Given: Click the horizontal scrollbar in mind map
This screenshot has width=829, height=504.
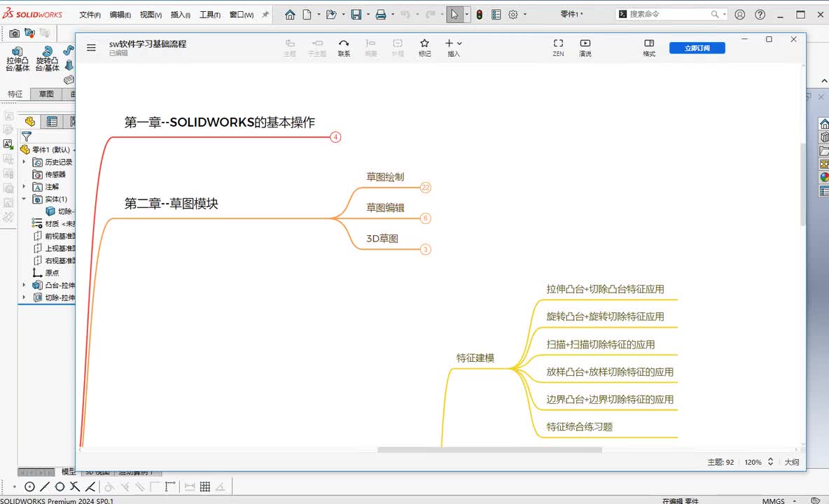Looking at the screenshot, I should [489, 450].
